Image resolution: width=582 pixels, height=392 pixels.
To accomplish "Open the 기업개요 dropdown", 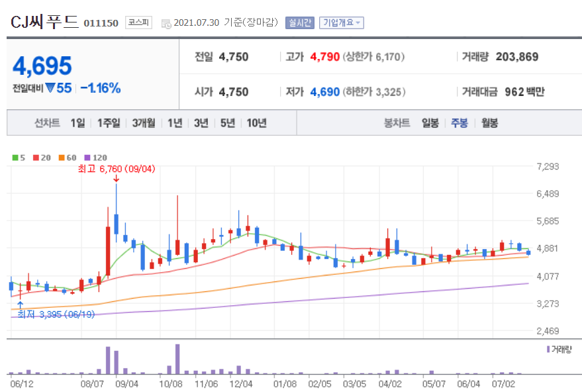I will (x=341, y=23).
